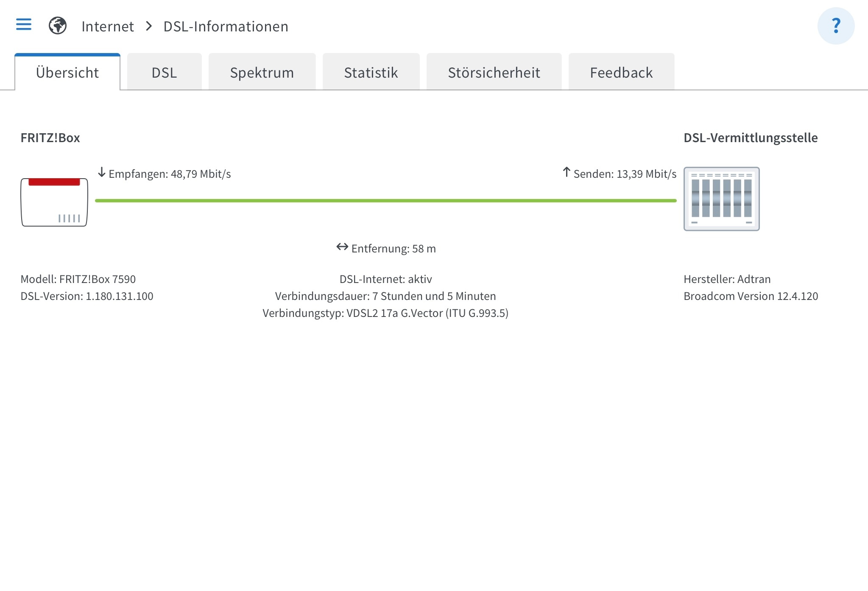Click Modell: FRITZ!Box 7590 text
This screenshot has height=591, width=868.
[x=78, y=279]
